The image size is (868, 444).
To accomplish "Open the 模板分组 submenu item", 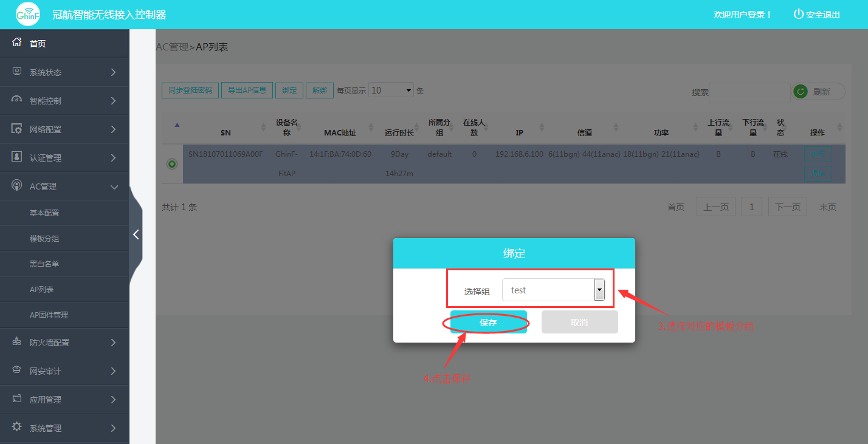I will 44,239.
